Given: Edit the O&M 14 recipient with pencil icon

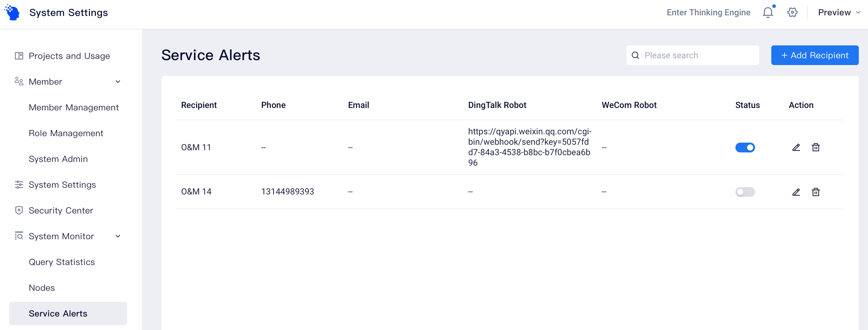Looking at the screenshot, I should point(796,192).
